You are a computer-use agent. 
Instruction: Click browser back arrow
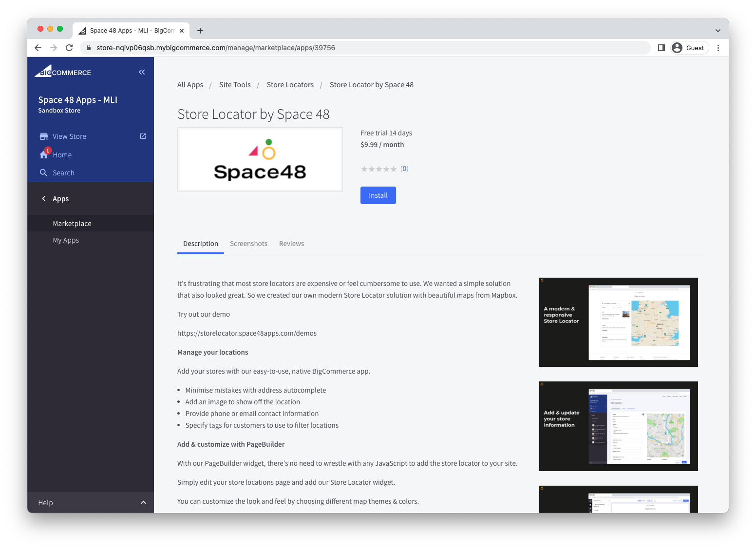(x=38, y=48)
